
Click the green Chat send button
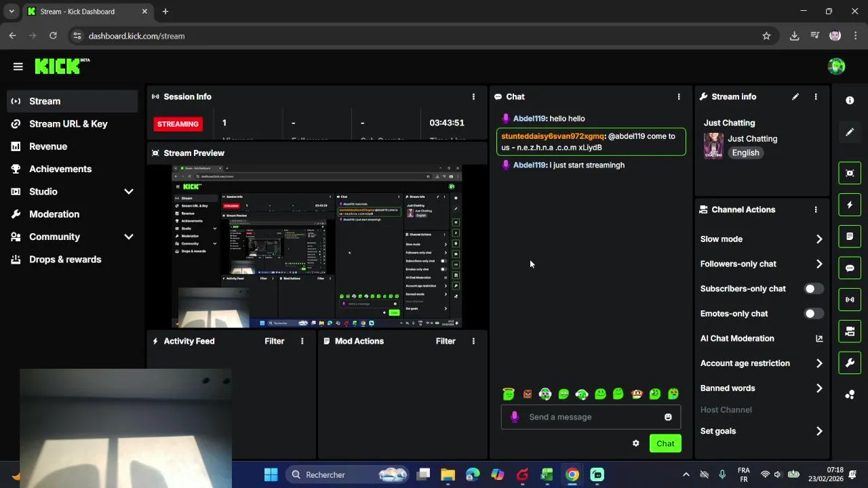coord(665,443)
